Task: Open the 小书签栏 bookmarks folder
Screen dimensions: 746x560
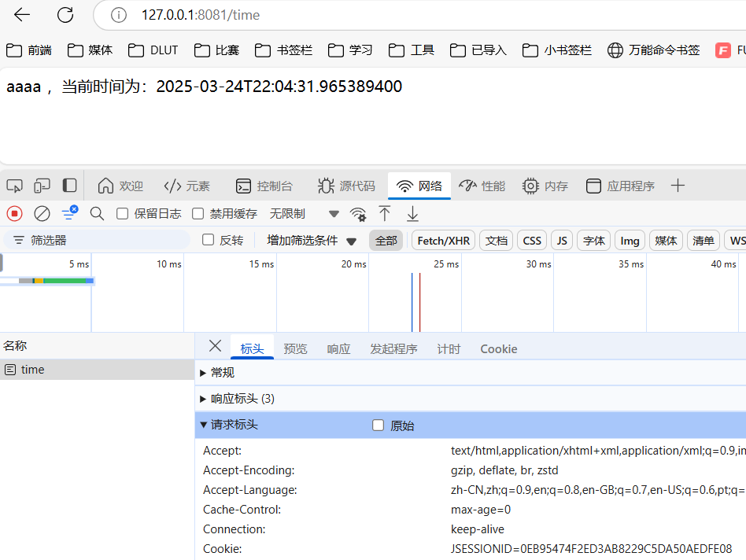Action: pos(556,50)
